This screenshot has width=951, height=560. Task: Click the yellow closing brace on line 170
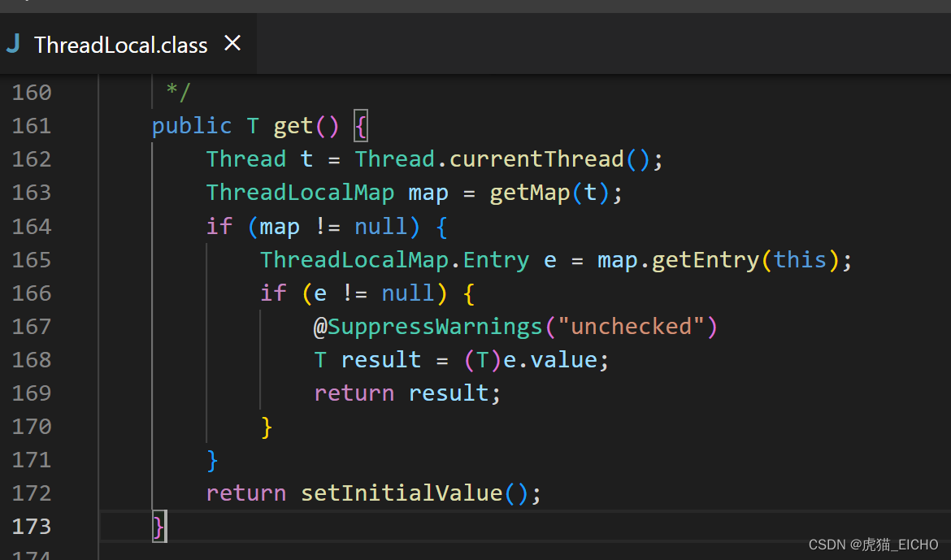coord(267,428)
